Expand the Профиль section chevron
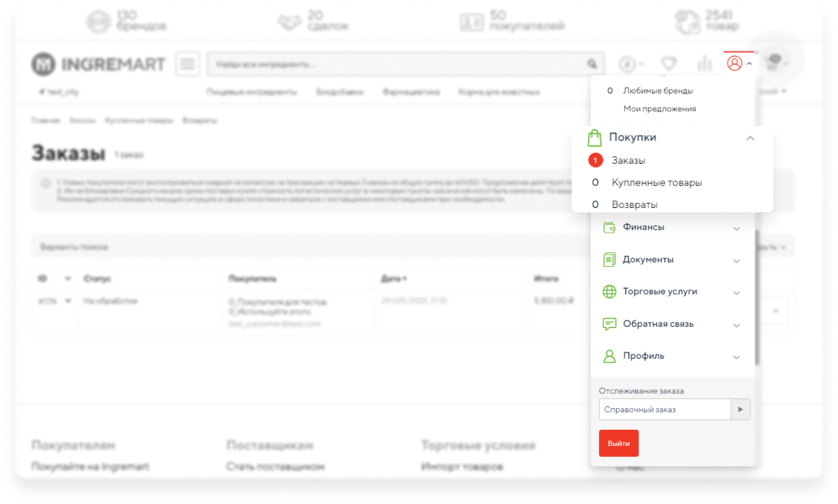 click(x=737, y=358)
